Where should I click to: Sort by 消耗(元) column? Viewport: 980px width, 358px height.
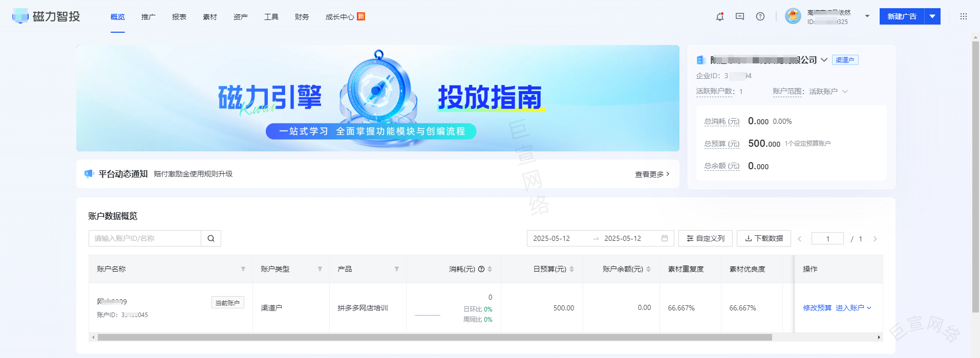tap(490, 269)
